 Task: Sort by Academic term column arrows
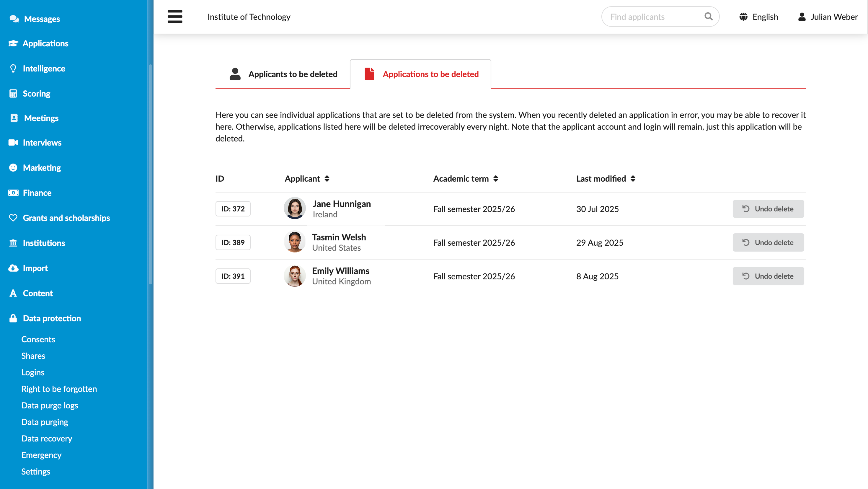(496, 179)
